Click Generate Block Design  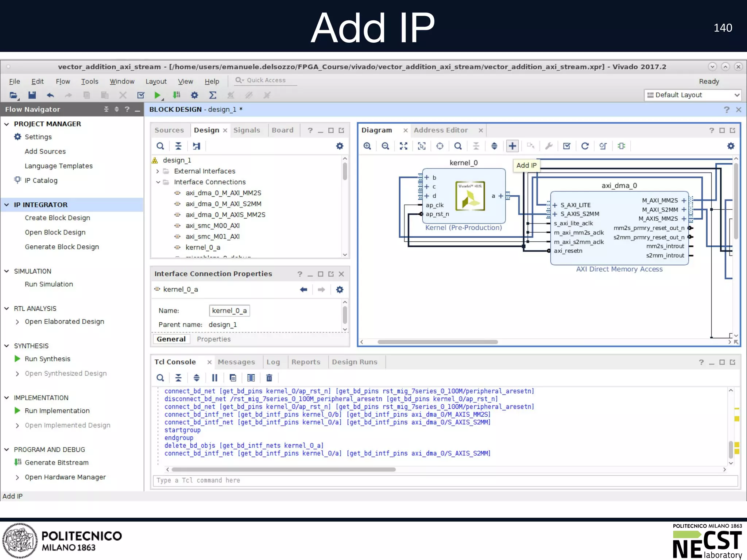pos(62,247)
